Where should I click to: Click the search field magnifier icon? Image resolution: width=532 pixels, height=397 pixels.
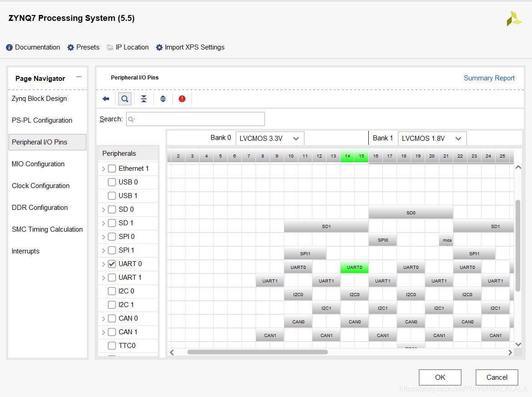pos(131,119)
